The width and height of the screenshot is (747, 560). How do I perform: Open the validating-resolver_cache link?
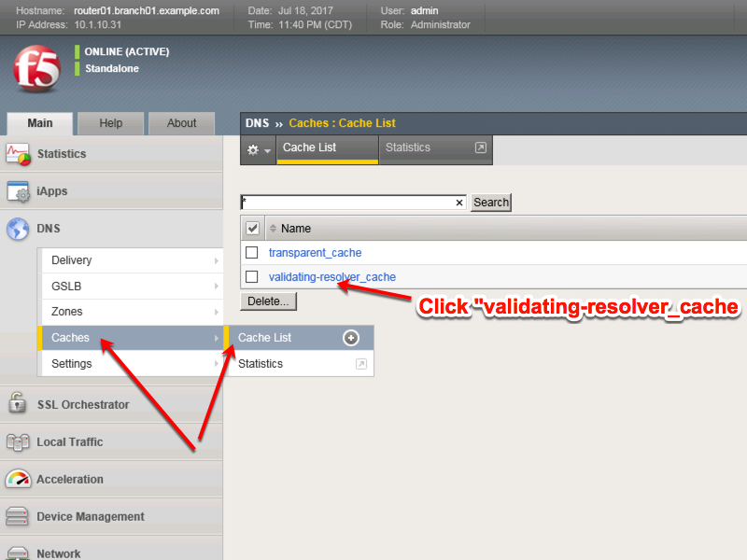point(332,277)
